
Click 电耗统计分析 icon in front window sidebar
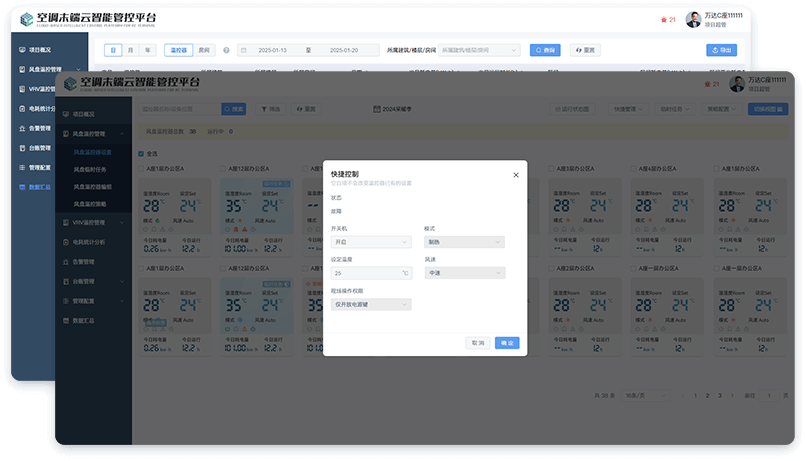point(66,242)
